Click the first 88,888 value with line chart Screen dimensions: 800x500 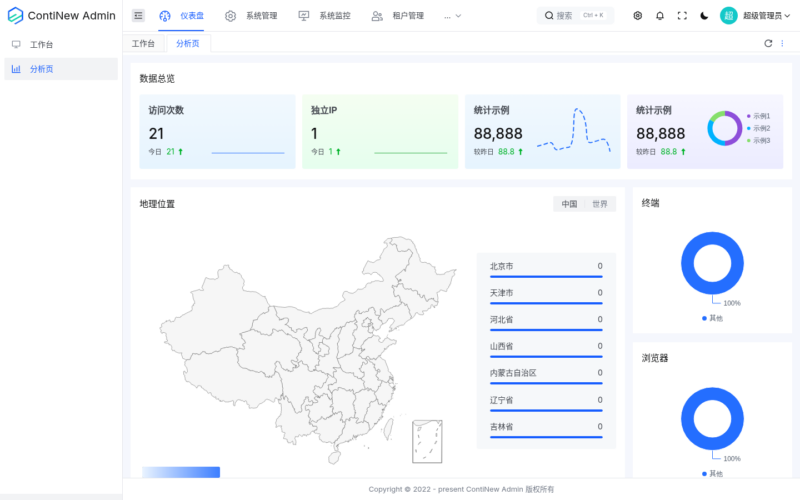(x=498, y=134)
